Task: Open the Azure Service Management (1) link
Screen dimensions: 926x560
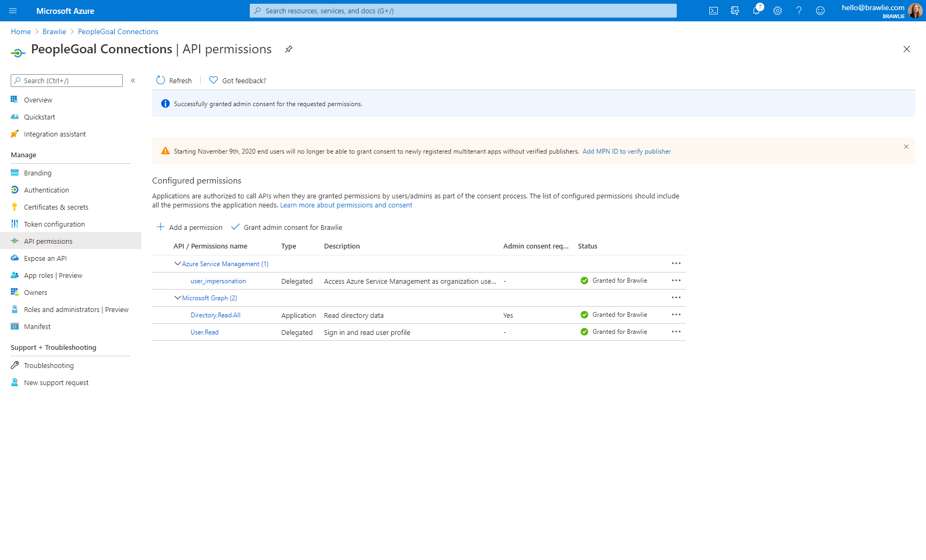Action: 225,264
